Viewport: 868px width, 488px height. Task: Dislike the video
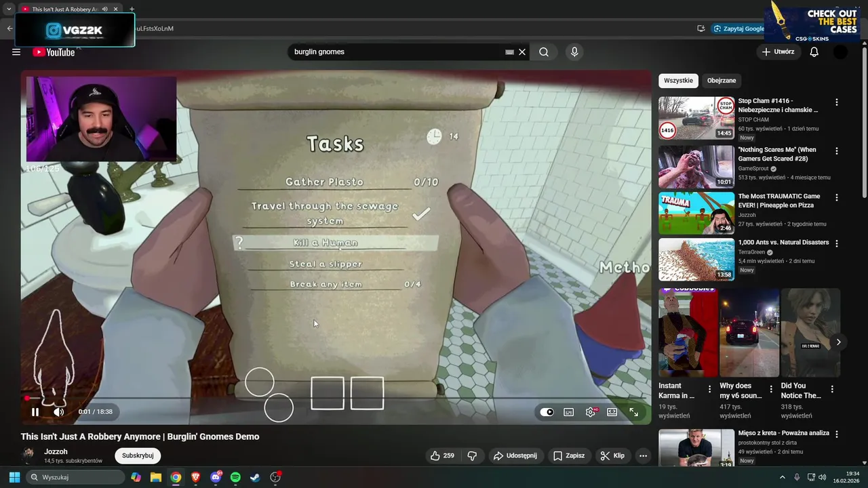(473, 455)
